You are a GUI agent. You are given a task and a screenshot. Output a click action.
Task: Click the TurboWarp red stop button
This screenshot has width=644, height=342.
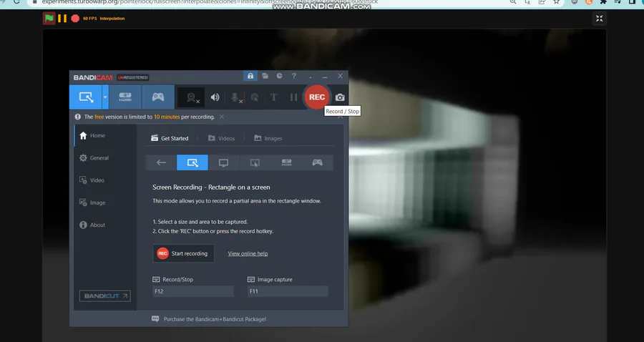coord(75,19)
